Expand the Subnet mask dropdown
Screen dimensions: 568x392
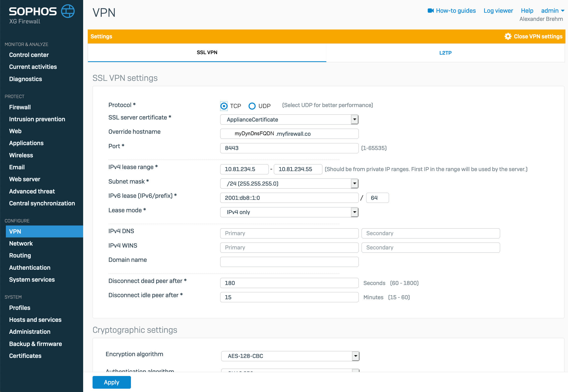(x=354, y=184)
